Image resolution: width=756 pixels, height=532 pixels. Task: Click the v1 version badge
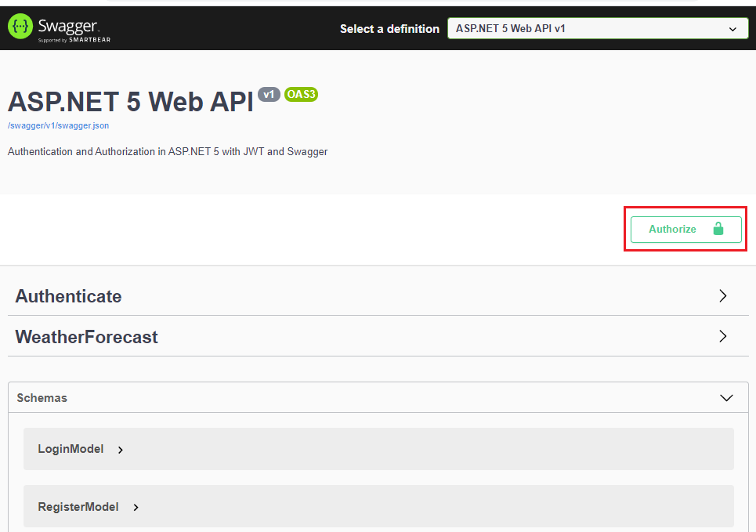[269, 95]
